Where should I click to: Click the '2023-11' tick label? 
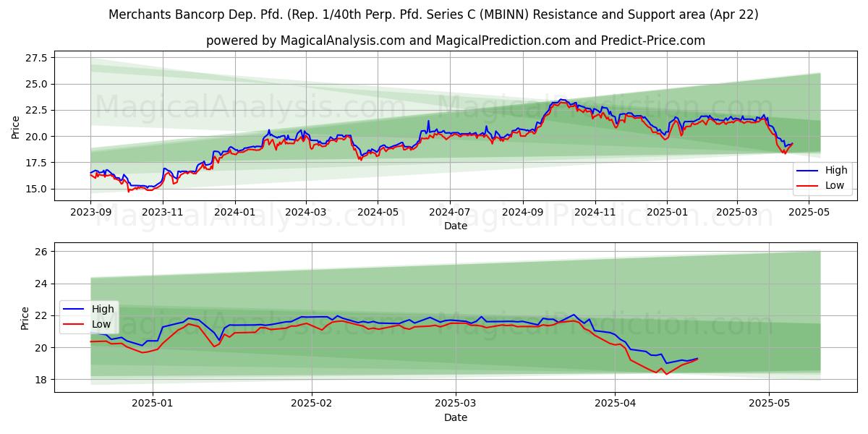pos(163,213)
